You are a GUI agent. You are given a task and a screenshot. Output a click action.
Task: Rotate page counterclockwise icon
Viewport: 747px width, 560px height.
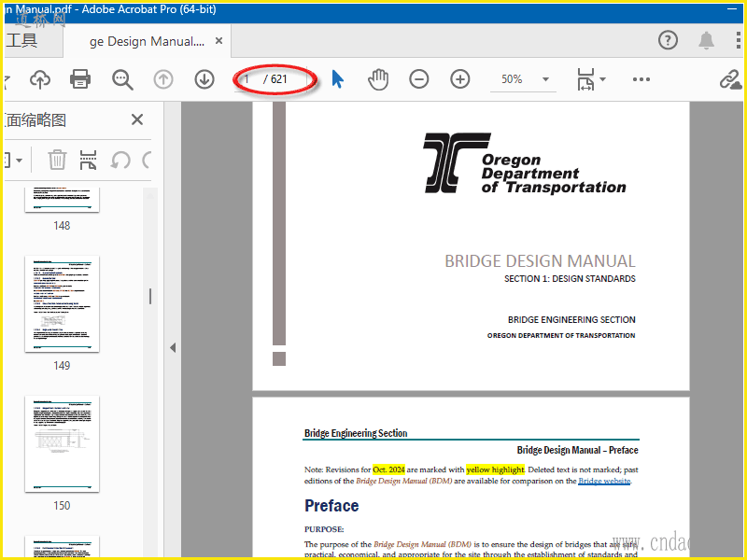click(x=120, y=160)
